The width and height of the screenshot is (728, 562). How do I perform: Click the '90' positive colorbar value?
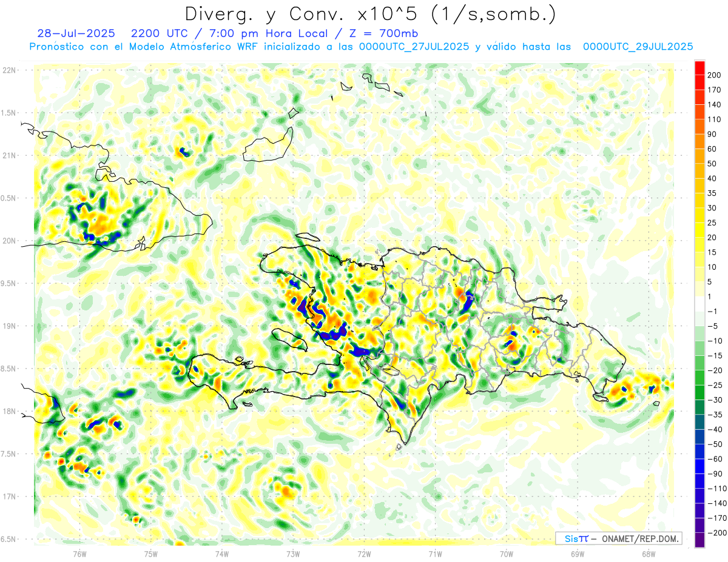pos(712,134)
